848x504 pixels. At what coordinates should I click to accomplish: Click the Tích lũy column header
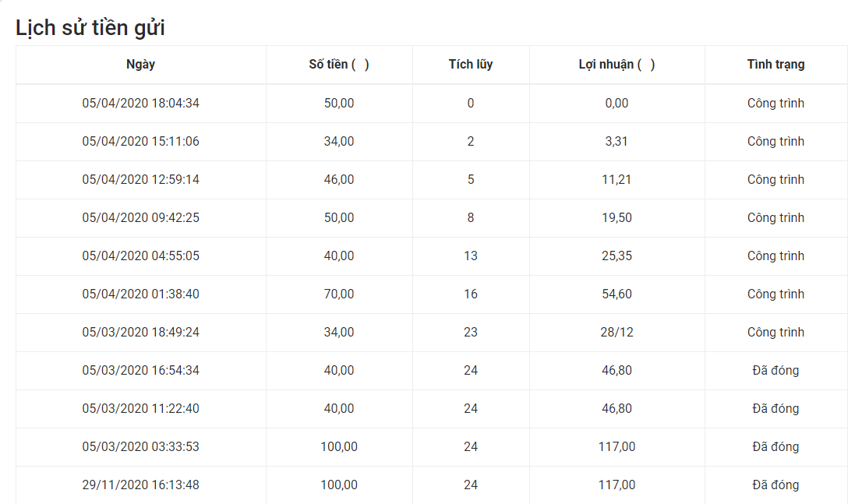pos(471,65)
